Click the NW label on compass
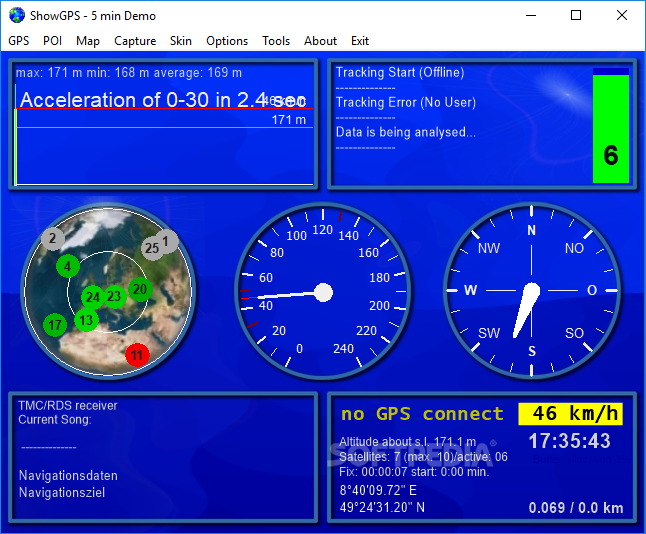 click(489, 248)
